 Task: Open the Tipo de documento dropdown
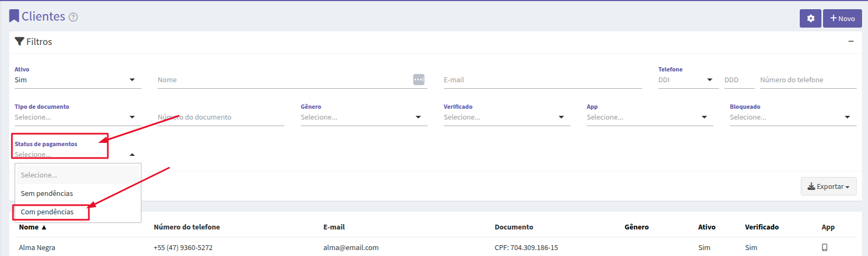point(77,117)
